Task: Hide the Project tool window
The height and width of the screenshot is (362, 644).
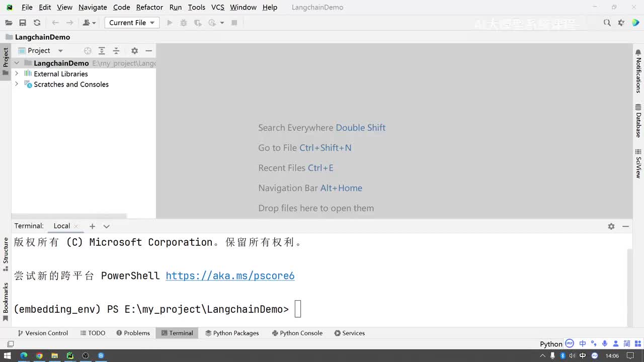Action: pos(148,51)
